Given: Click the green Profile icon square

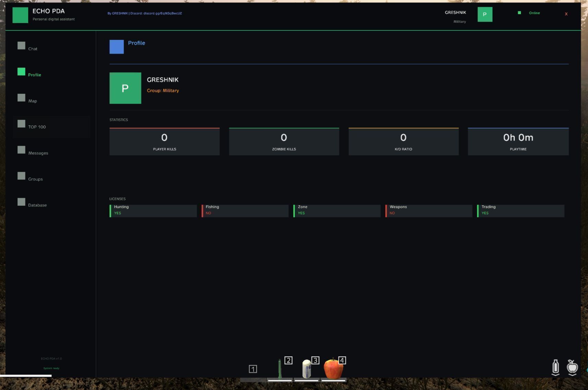Looking at the screenshot, I should [21, 72].
